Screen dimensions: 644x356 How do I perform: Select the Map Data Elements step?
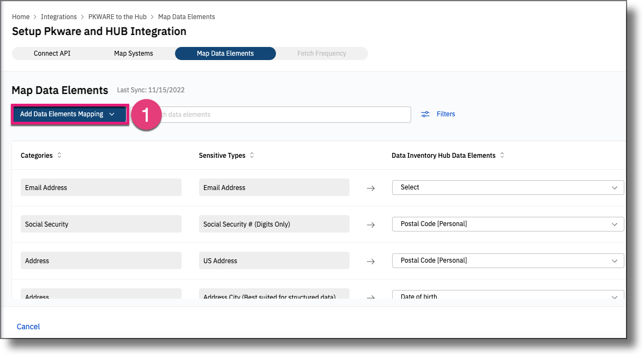(225, 54)
